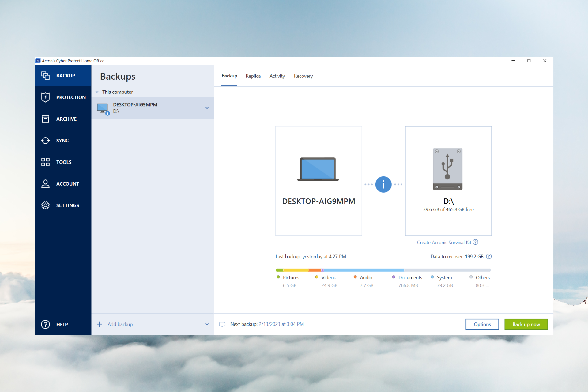This screenshot has width=588, height=392.
Task: Click the Audio orange legend dot
Action: click(x=355, y=277)
